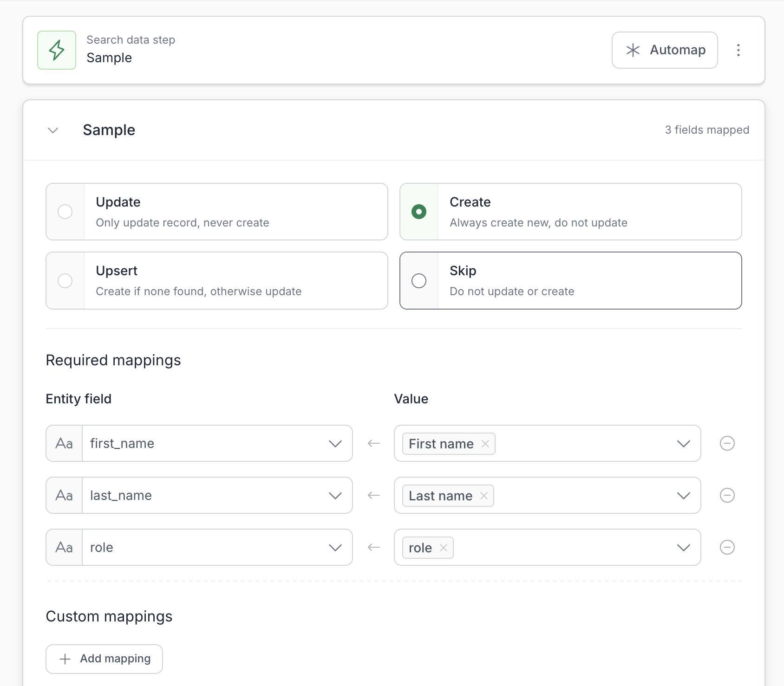Open the last_name entity field dropdown
Image resolution: width=784 pixels, height=686 pixels.
pyautogui.click(x=335, y=495)
